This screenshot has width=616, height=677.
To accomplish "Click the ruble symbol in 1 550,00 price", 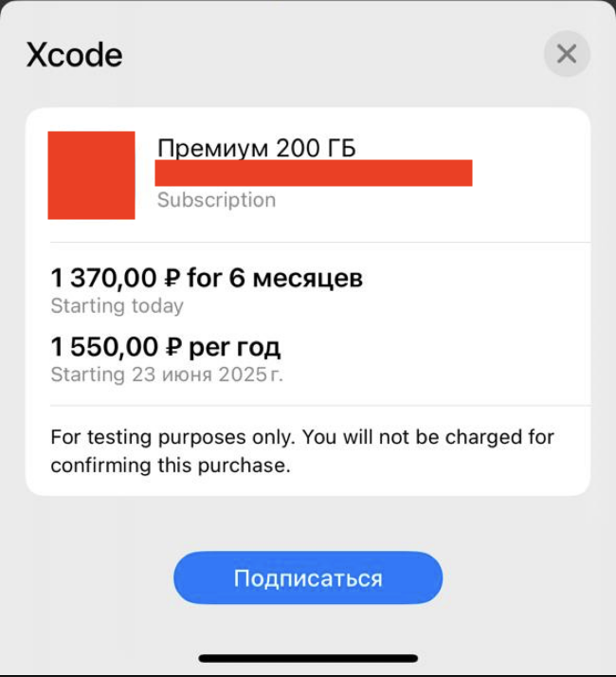I will click(172, 346).
